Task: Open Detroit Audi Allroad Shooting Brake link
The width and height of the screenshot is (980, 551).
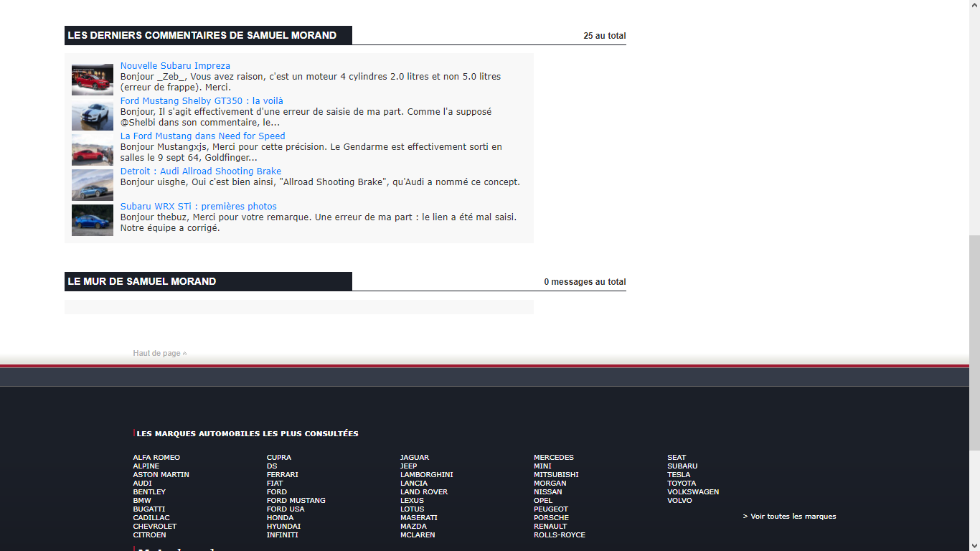Action: click(201, 171)
